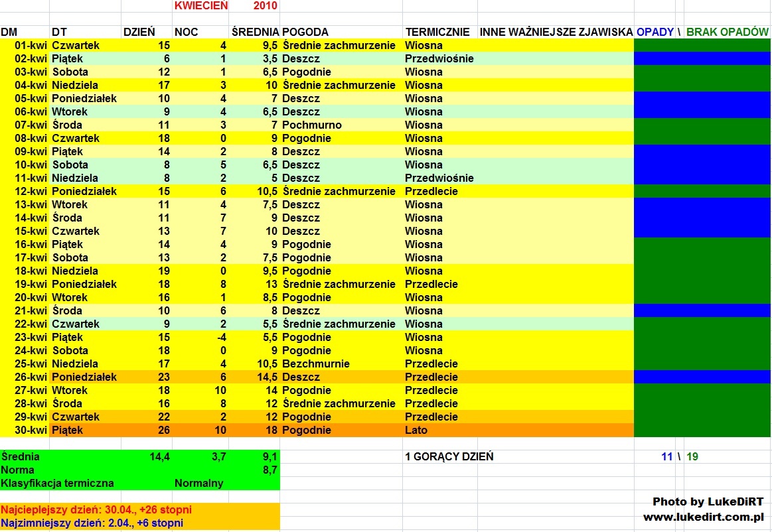Select the blue OPADY header text

point(655,32)
